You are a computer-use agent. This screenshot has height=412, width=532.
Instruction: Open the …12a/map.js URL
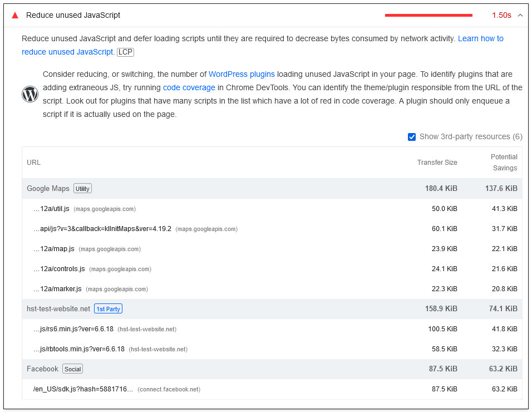[x=53, y=249]
